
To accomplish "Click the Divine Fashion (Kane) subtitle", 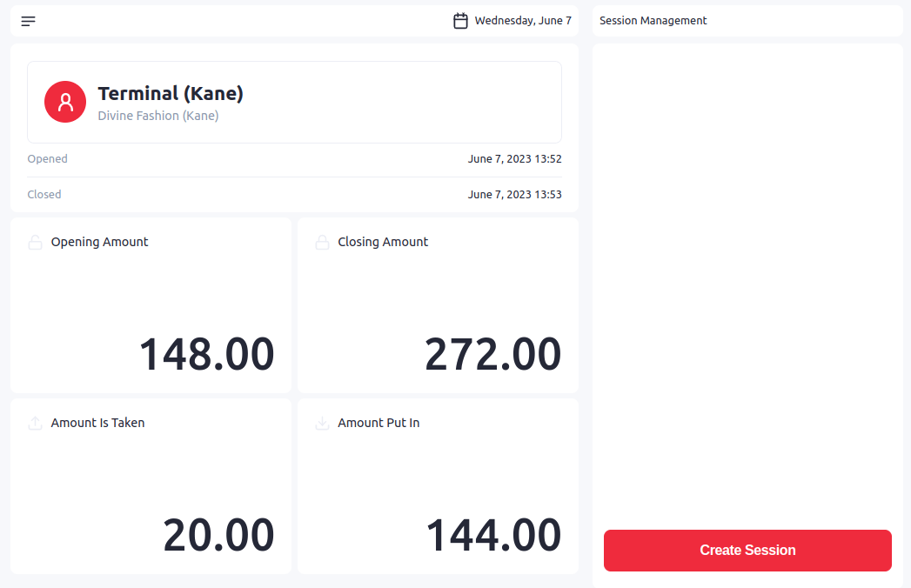I will (158, 116).
